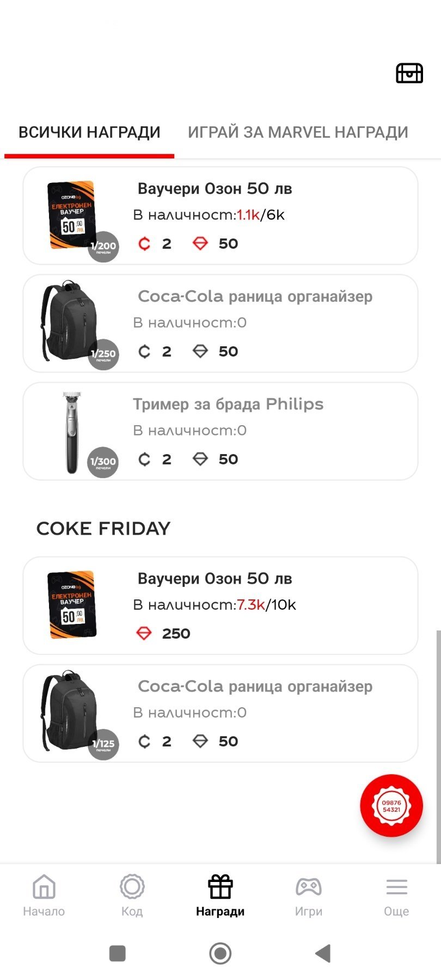Tap the 1/250 backpack product image
The height and width of the screenshot is (980, 441).
pyautogui.click(x=70, y=321)
